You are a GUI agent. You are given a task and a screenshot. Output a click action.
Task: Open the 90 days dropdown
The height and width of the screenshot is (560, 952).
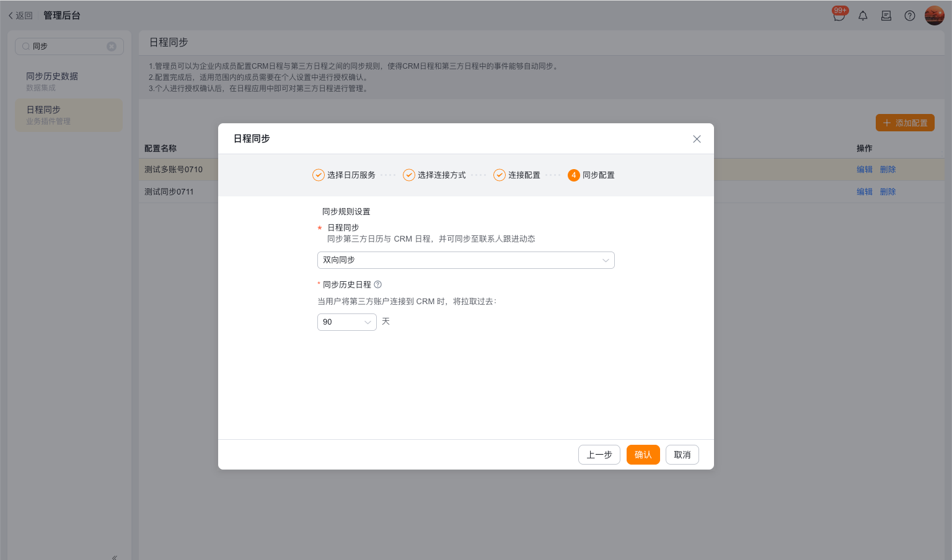[x=347, y=322]
